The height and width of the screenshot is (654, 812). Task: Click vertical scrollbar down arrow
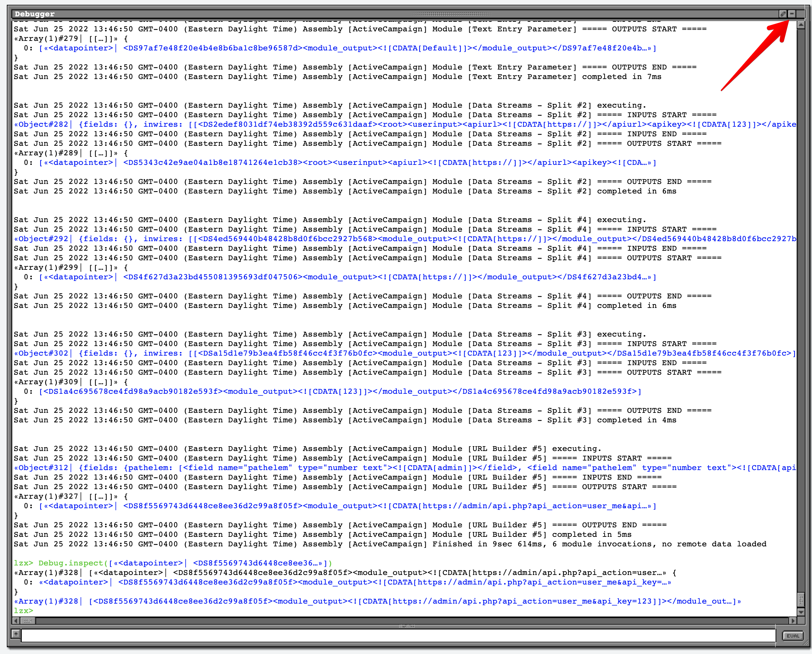coord(801,612)
